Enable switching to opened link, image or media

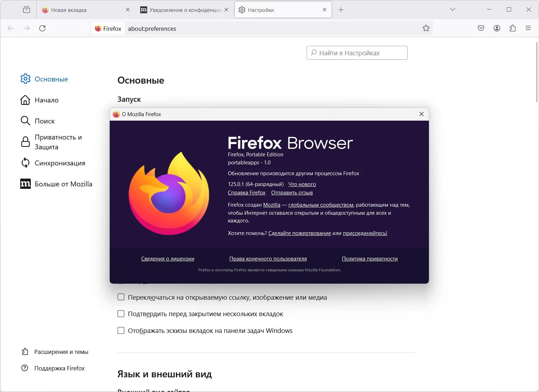tap(121, 297)
